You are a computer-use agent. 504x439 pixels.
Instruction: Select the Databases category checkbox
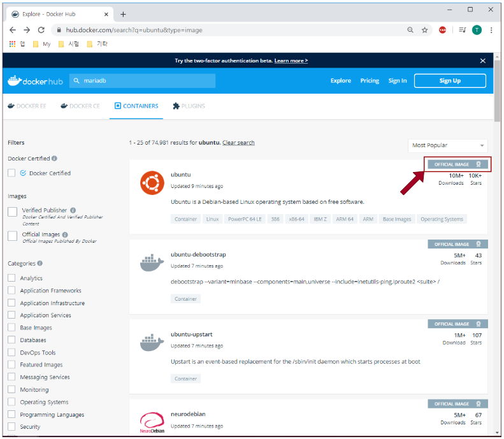coord(11,340)
